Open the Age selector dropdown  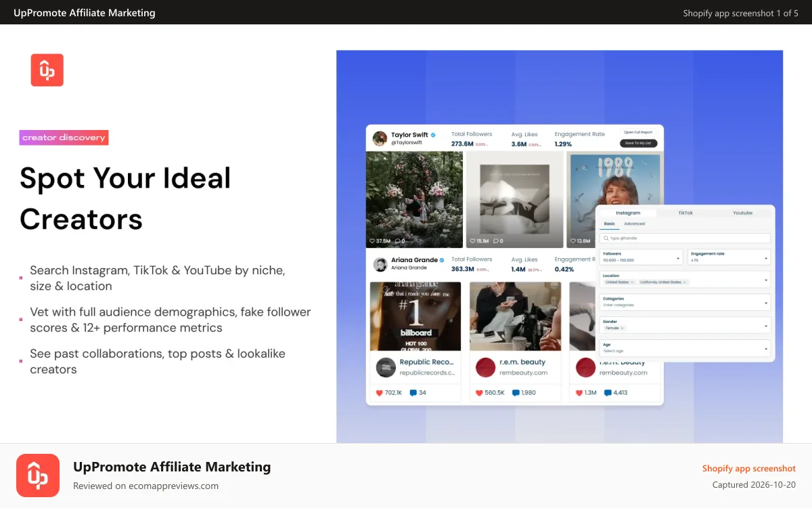pyautogui.click(x=685, y=348)
